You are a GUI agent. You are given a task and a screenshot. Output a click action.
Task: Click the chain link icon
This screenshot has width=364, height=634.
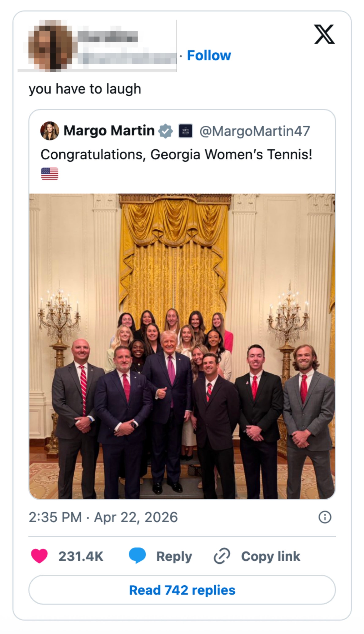(x=222, y=556)
